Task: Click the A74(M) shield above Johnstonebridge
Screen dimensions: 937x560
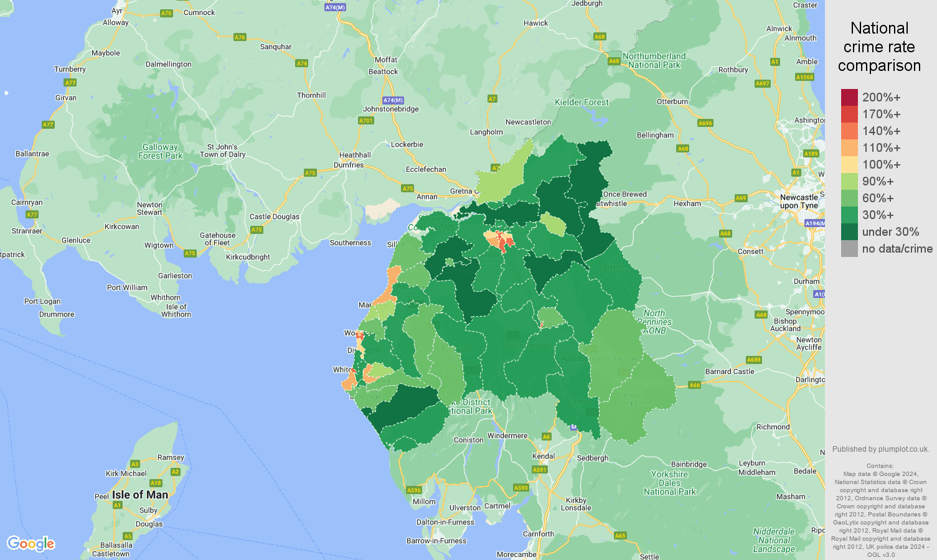Action: click(393, 100)
